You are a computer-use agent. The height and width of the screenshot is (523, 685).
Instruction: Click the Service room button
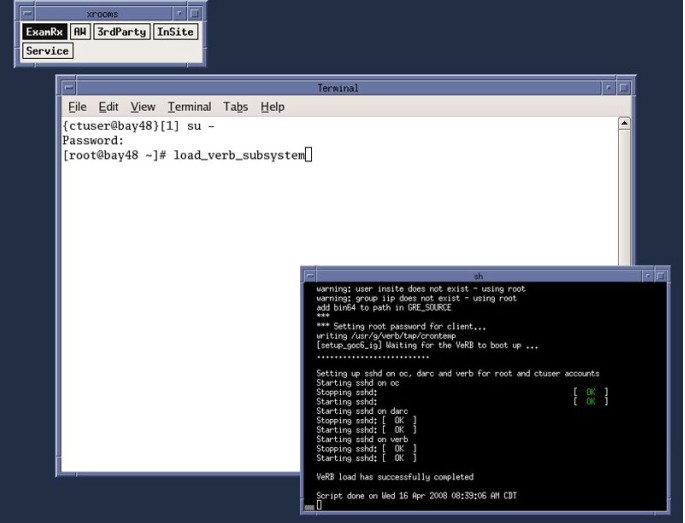(47, 51)
